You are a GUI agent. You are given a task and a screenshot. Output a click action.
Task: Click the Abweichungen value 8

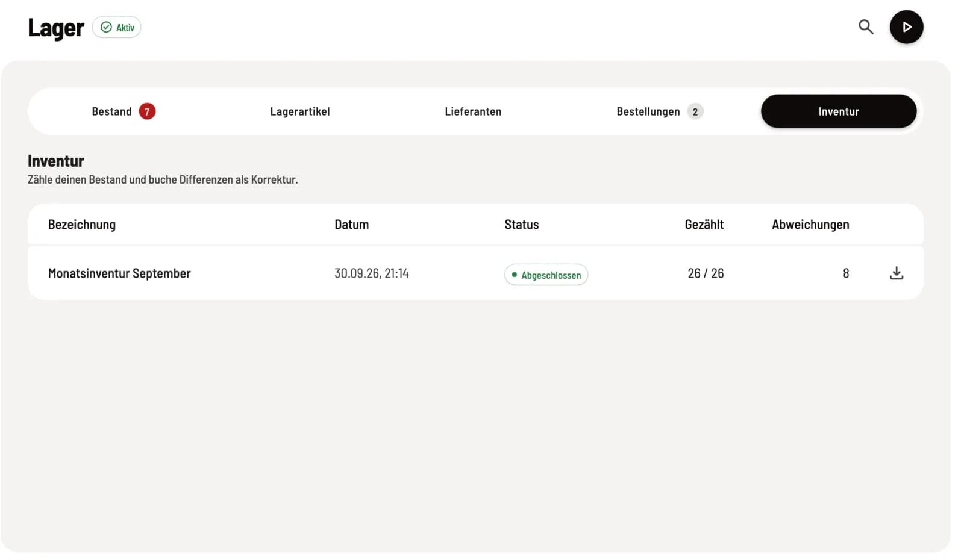tap(846, 273)
